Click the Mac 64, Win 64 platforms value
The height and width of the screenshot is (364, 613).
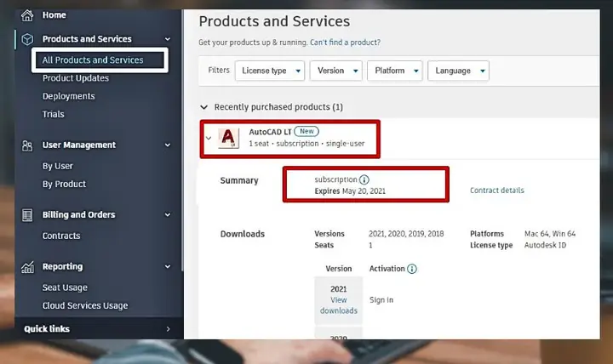tap(550, 234)
